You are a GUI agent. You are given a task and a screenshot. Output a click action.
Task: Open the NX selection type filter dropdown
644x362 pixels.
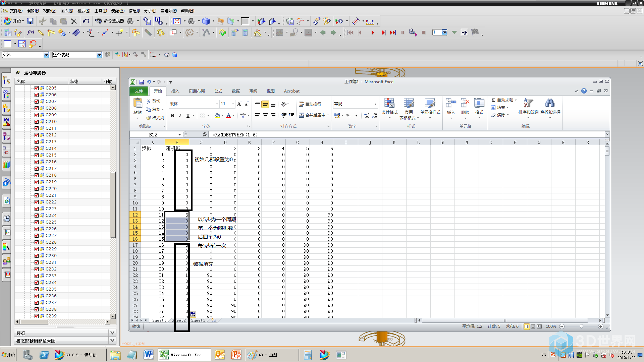[x=46, y=55]
